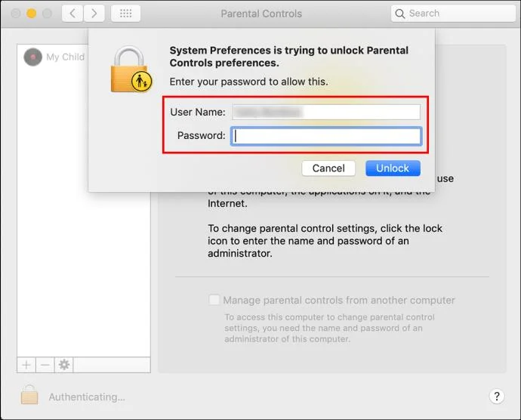Screen dimensions: 521x420
Task: Click the back navigation arrow
Action: pyautogui.click(x=72, y=14)
